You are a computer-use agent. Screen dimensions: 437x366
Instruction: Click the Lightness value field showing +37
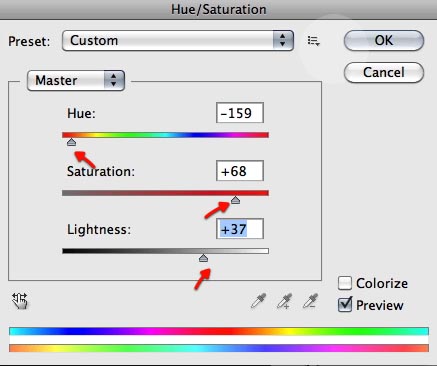(x=240, y=229)
